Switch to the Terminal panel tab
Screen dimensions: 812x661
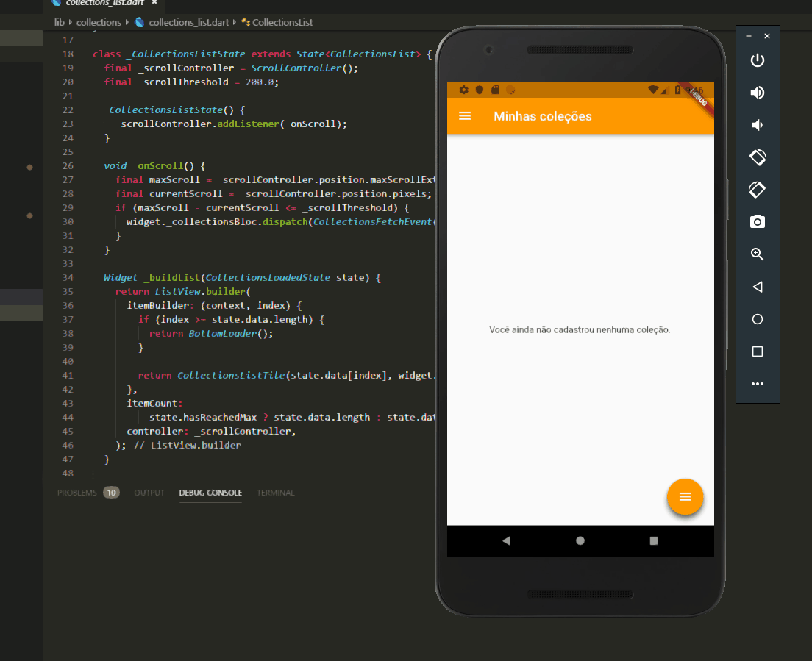pos(276,492)
